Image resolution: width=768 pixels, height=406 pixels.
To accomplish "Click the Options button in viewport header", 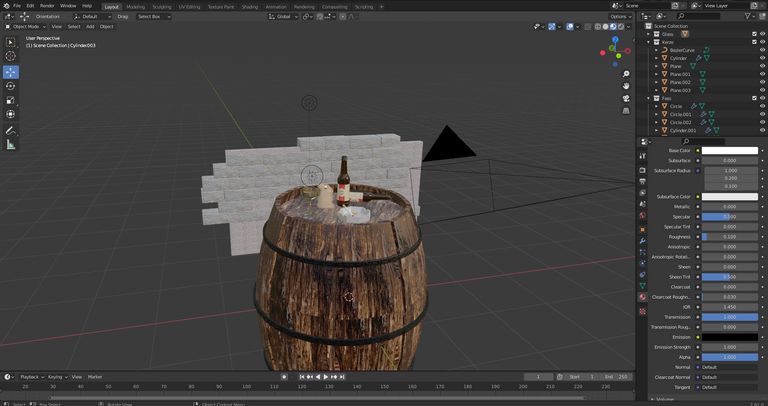I will pos(620,16).
